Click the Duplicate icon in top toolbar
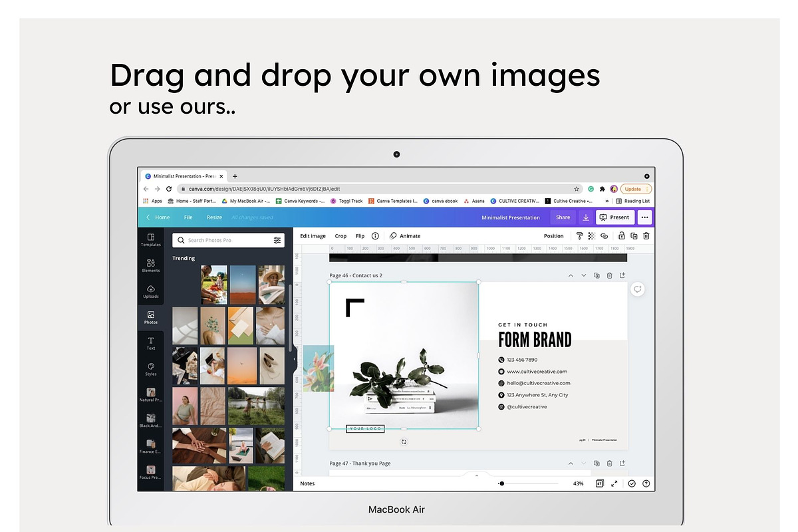This screenshot has height=532, width=798. pyautogui.click(x=634, y=236)
